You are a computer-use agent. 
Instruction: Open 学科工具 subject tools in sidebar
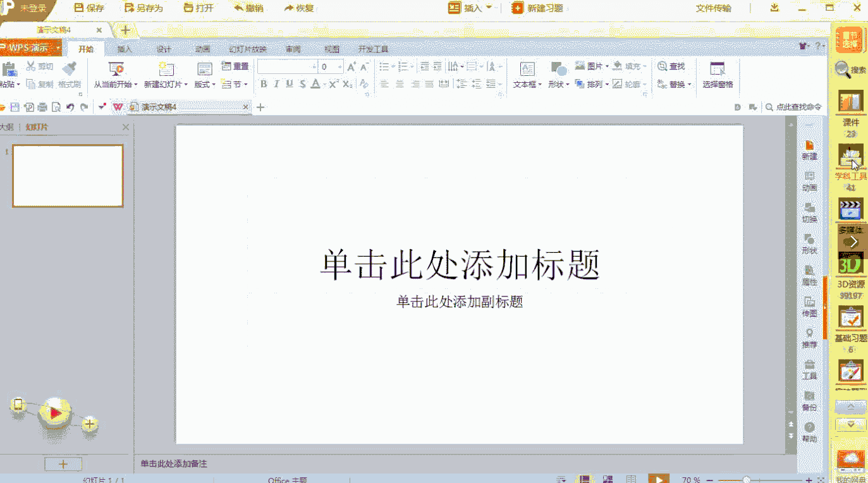(x=850, y=168)
